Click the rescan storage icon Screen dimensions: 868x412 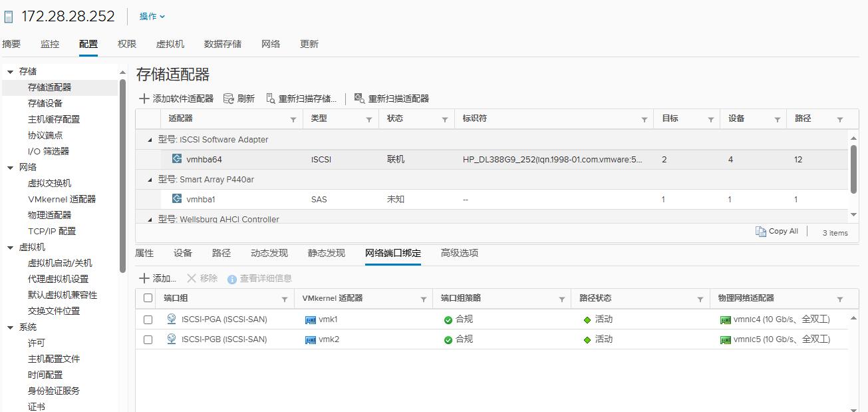[x=271, y=99]
